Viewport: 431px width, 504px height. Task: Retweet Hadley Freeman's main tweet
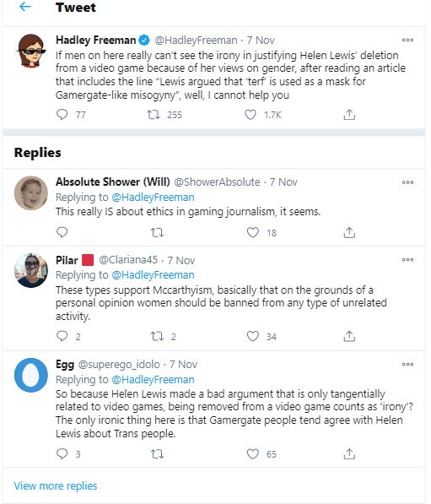point(154,115)
